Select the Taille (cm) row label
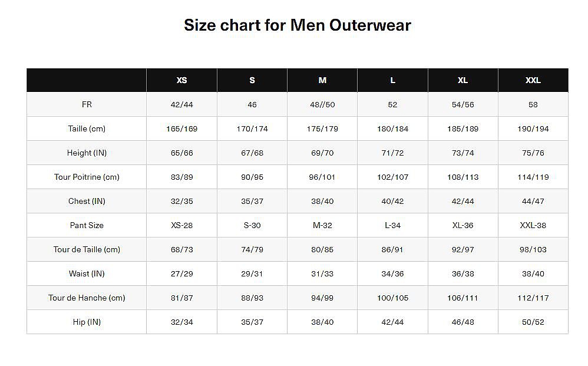This screenshot has height=366, width=588. pos(87,128)
